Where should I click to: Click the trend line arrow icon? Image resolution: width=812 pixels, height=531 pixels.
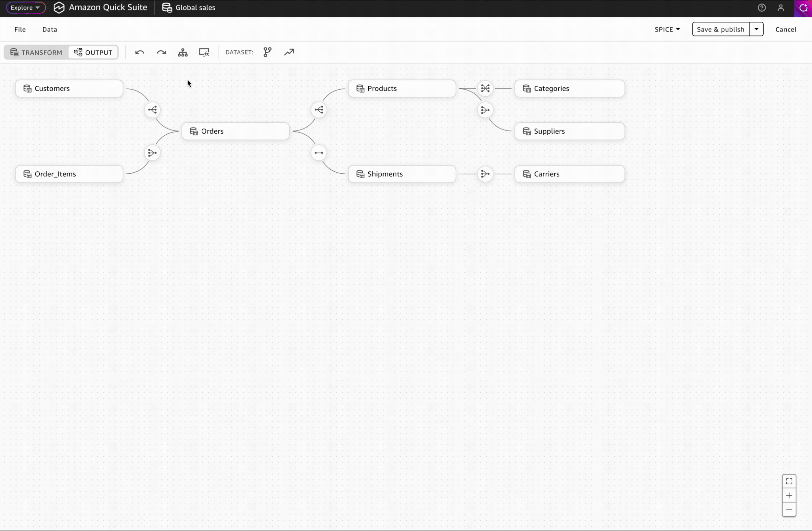pos(289,52)
